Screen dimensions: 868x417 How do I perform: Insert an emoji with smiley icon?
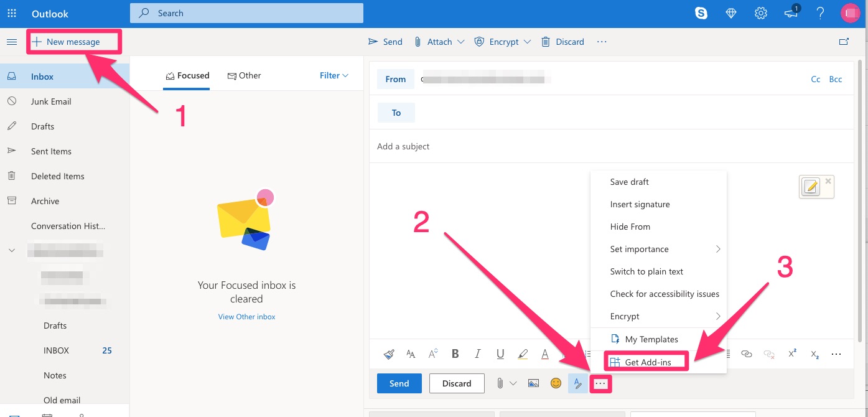(x=556, y=383)
